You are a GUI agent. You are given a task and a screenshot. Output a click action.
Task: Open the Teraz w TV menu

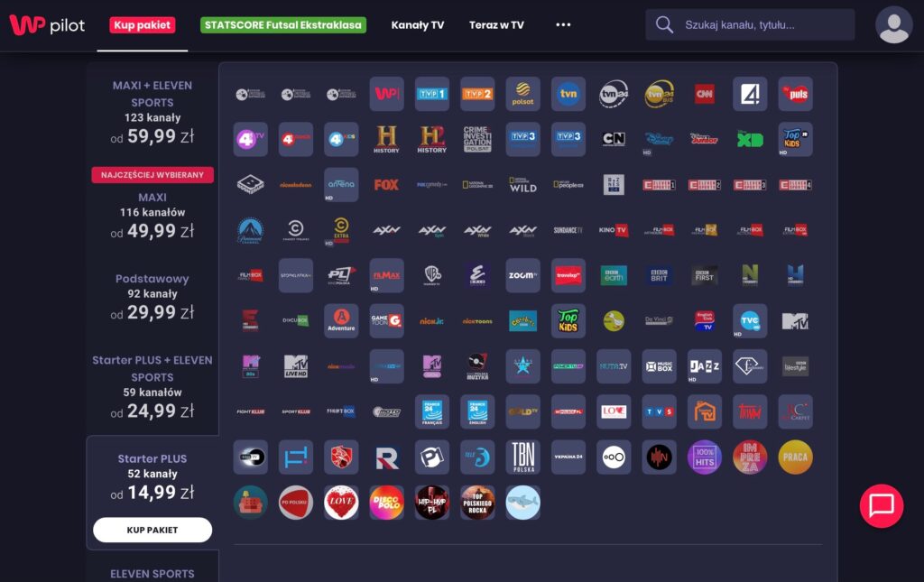tap(496, 25)
